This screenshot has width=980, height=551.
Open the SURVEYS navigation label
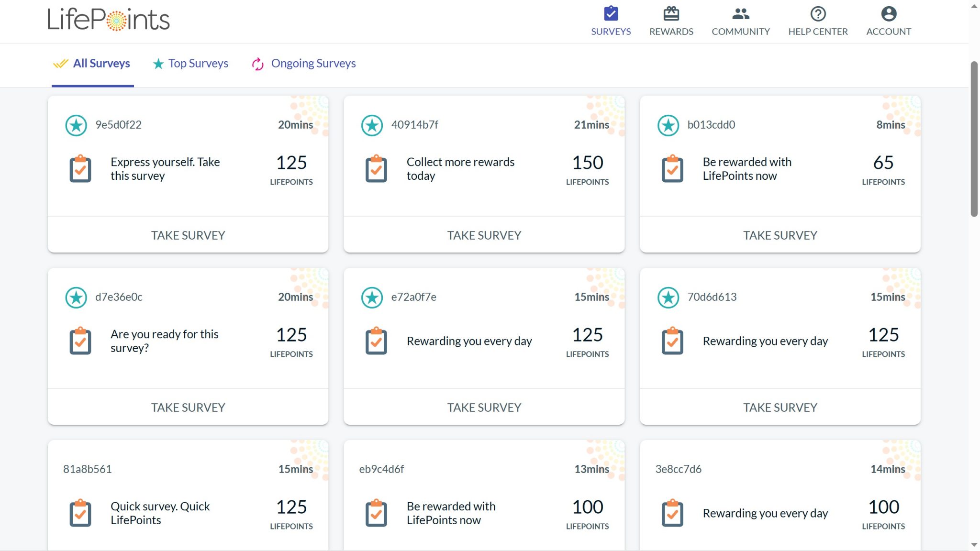[x=611, y=32]
